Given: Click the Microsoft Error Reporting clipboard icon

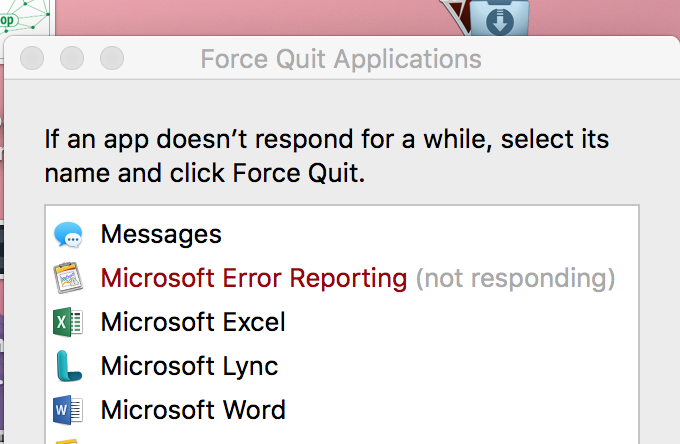Looking at the screenshot, I should click(68, 278).
